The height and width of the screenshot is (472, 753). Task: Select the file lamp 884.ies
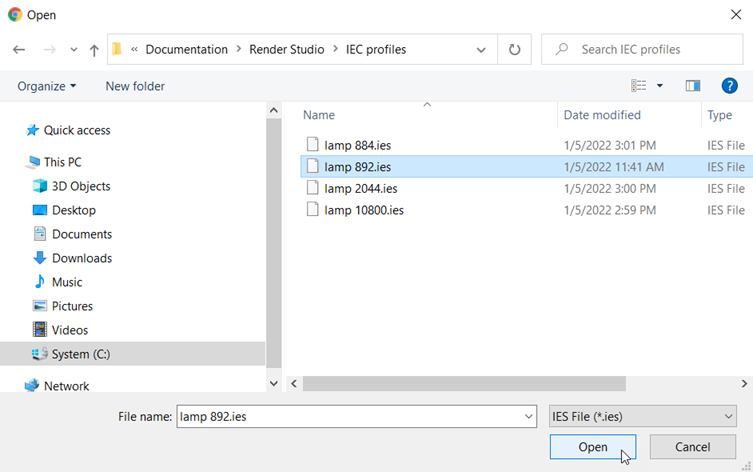tap(358, 145)
